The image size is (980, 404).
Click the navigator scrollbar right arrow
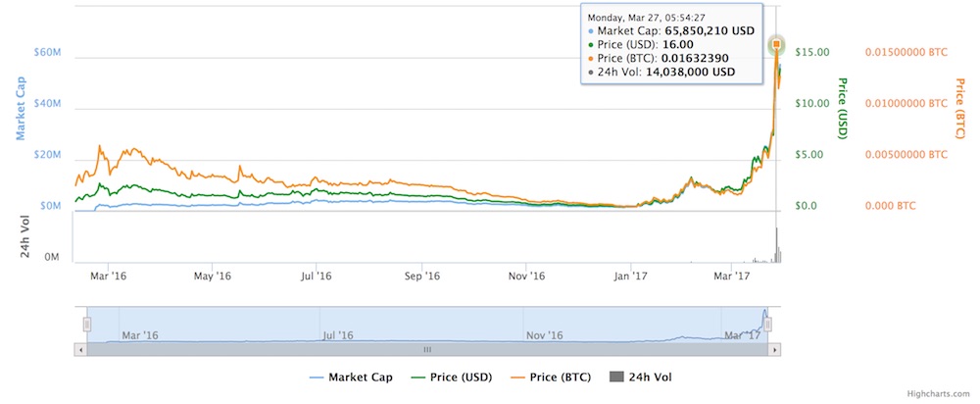pyautogui.click(x=775, y=350)
